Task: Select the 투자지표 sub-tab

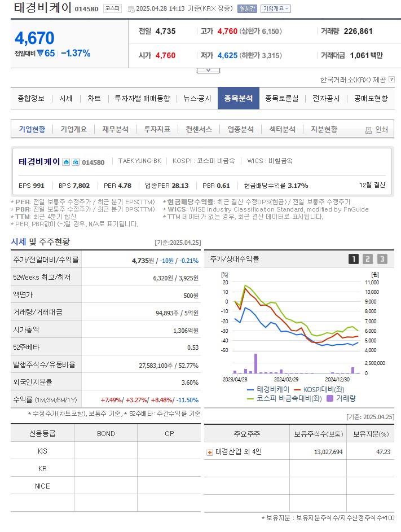Action: pos(157,129)
